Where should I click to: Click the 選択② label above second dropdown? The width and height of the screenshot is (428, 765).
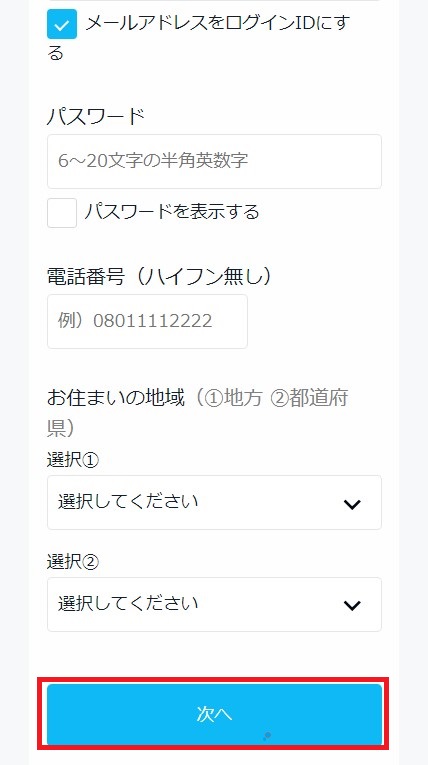pos(73,562)
